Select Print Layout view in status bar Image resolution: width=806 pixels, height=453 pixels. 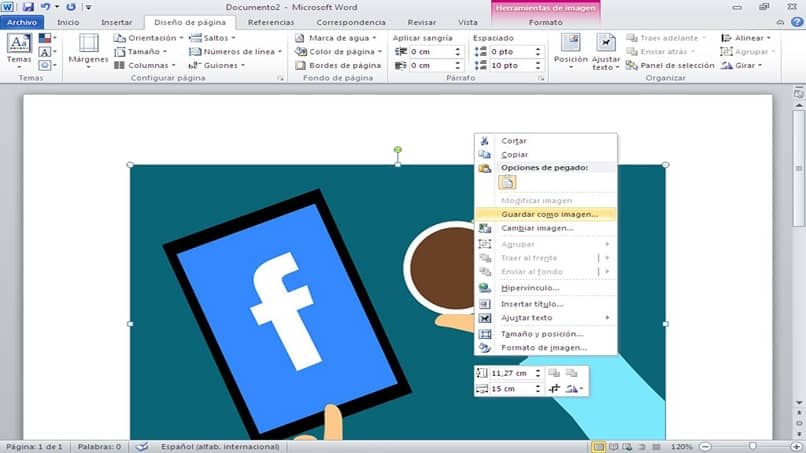click(x=598, y=447)
